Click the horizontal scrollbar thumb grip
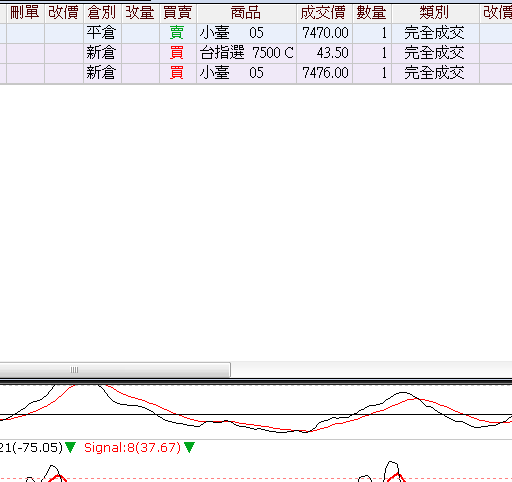 (x=74, y=370)
